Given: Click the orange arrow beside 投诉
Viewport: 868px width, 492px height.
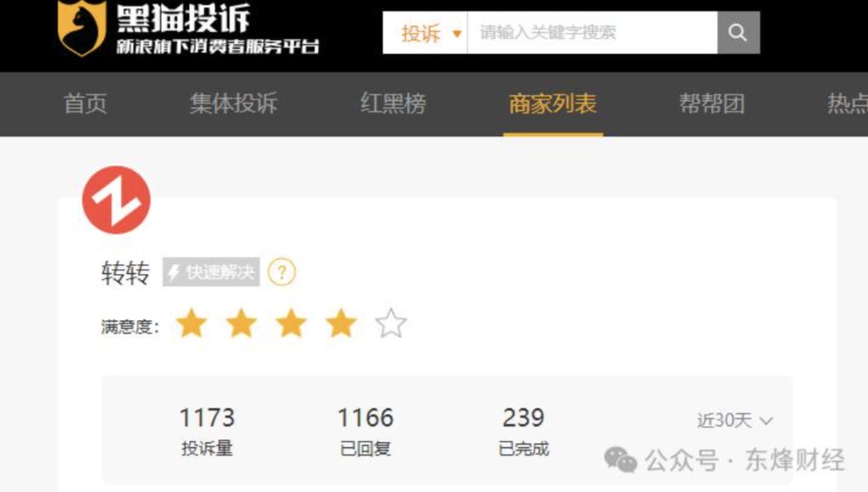Looking at the screenshot, I should click(x=457, y=33).
